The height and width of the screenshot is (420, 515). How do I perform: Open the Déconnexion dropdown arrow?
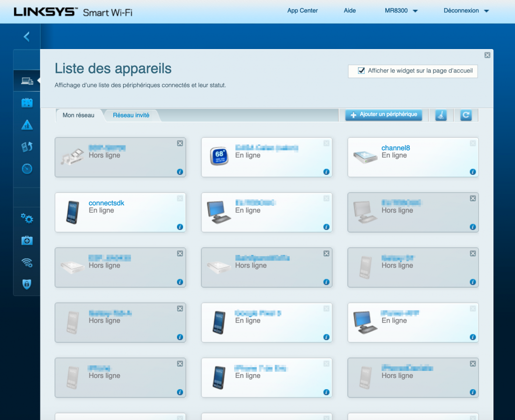(486, 11)
